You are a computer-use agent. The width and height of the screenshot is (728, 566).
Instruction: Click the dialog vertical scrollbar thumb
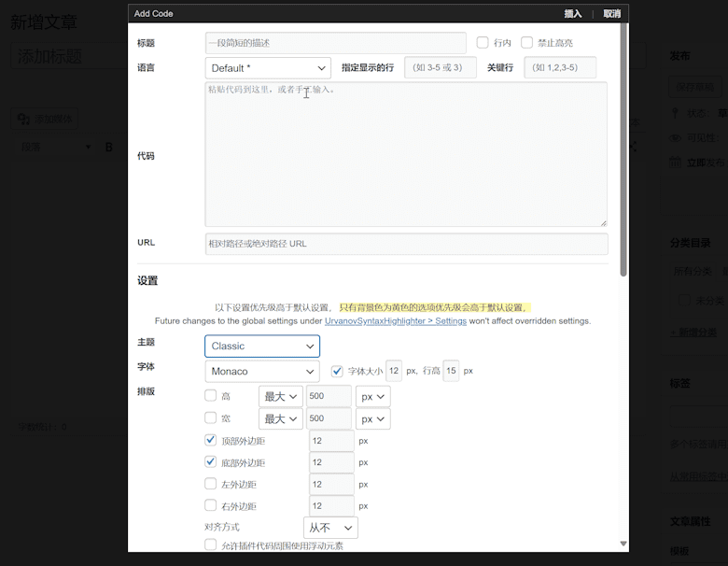click(623, 149)
